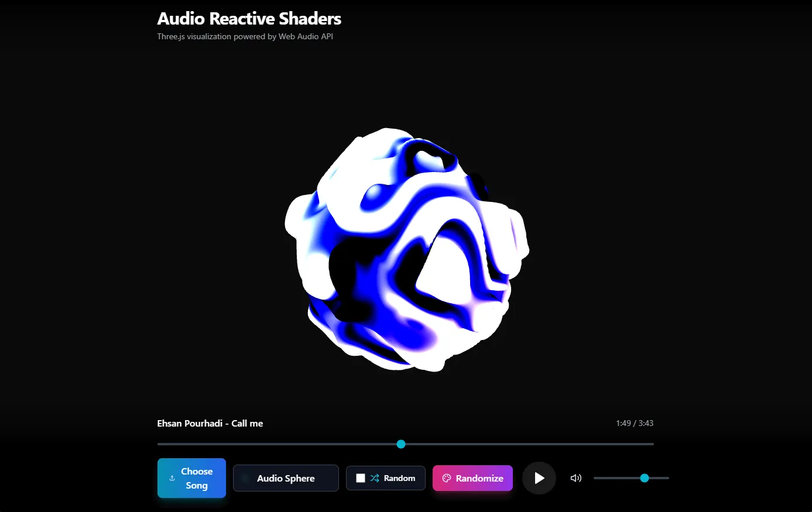
Task: Click the play triangle icon in the round button
Action: 539,478
